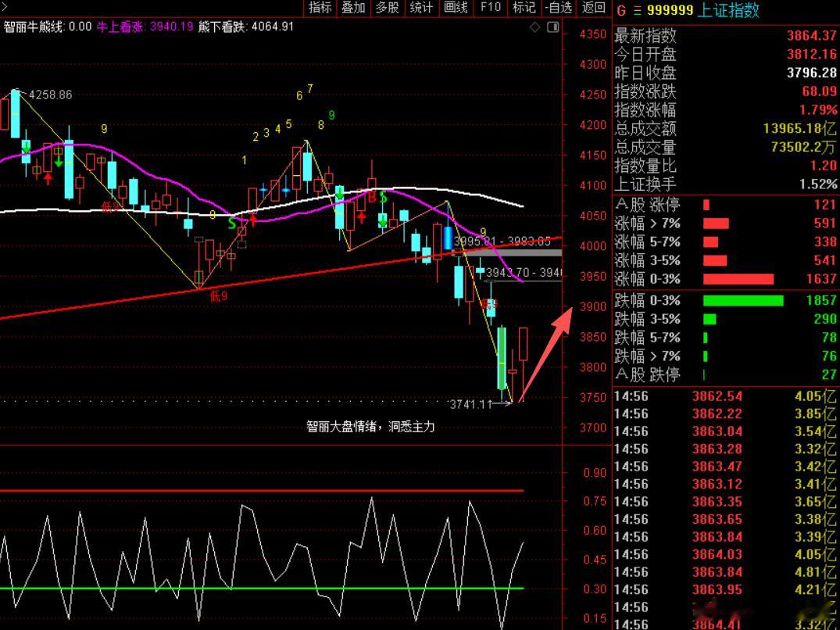Click the 熊下看跌 value 4064.91
840x630 pixels.
272,27
